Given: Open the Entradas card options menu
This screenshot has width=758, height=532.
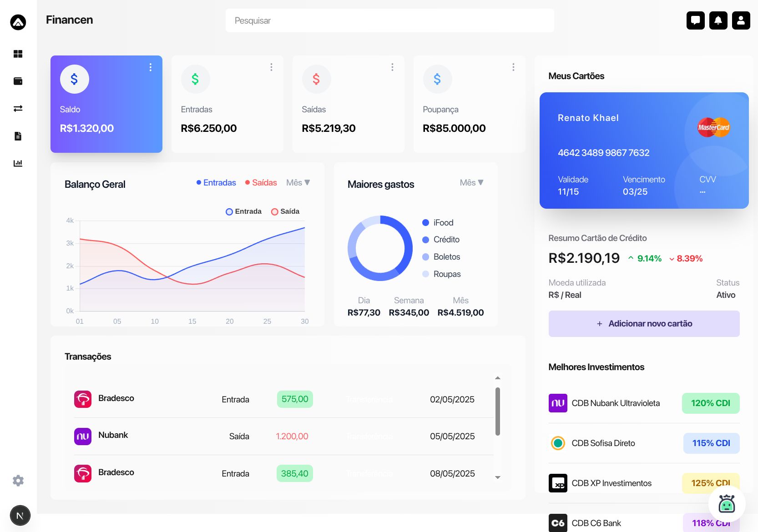Looking at the screenshot, I should click(271, 67).
